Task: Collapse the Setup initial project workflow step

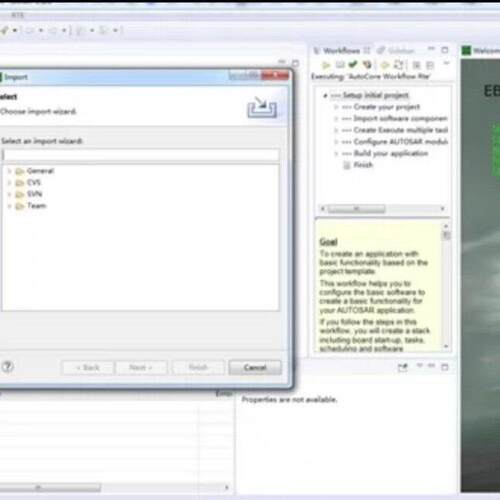Action: 325,96
